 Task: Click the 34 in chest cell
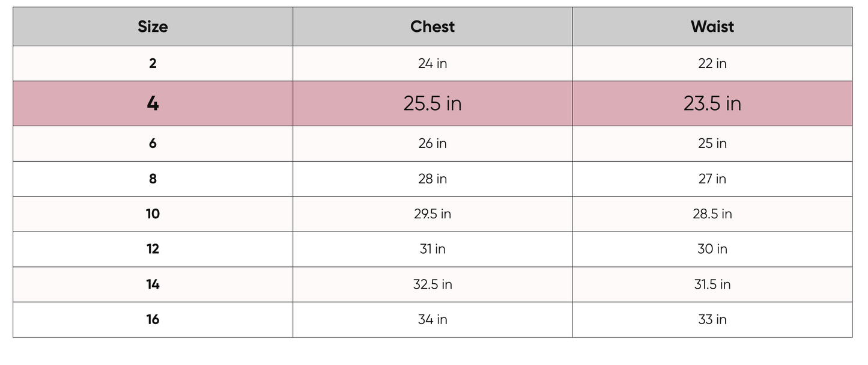click(x=432, y=319)
